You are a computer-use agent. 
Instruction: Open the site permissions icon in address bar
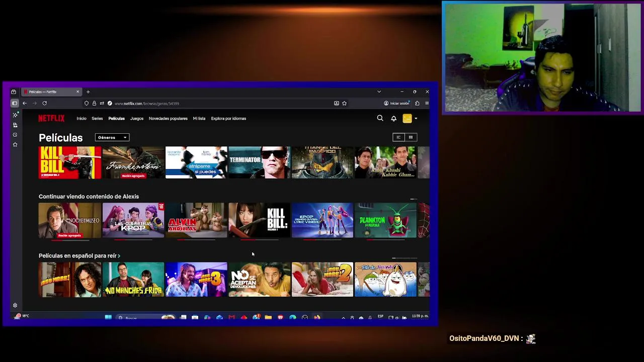click(102, 103)
